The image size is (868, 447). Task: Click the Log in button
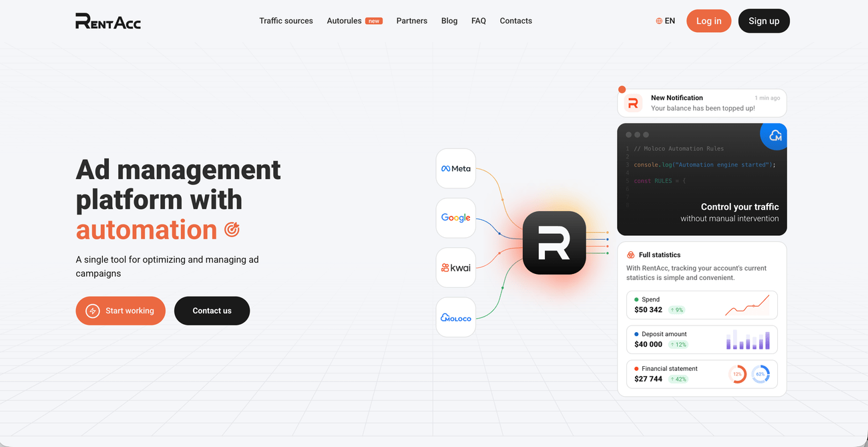coord(708,21)
